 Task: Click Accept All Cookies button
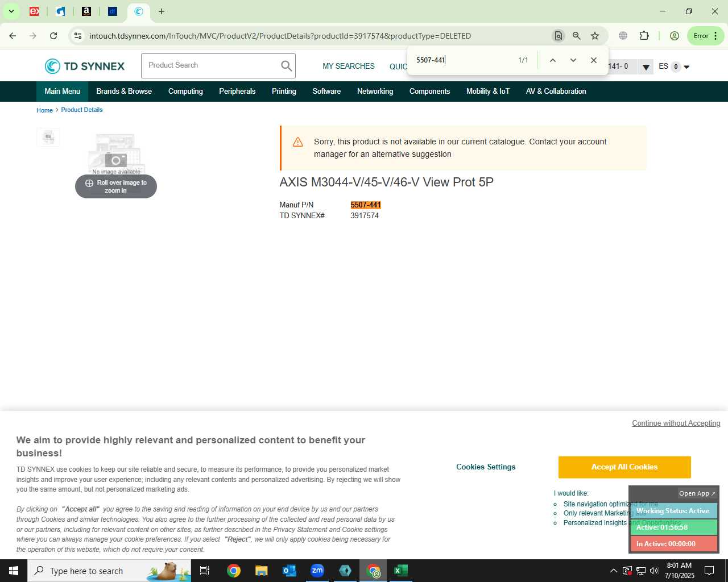pyautogui.click(x=624, y=467)
